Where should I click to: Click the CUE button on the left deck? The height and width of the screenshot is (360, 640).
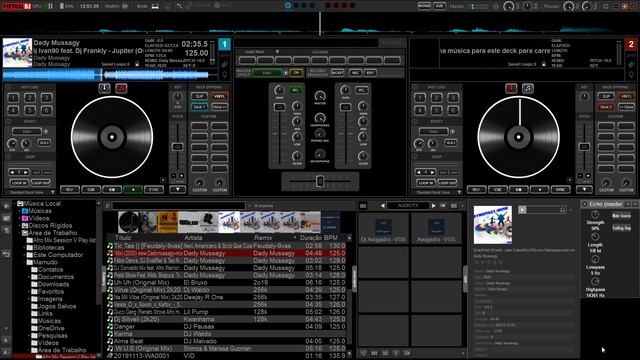pos(91,189)
